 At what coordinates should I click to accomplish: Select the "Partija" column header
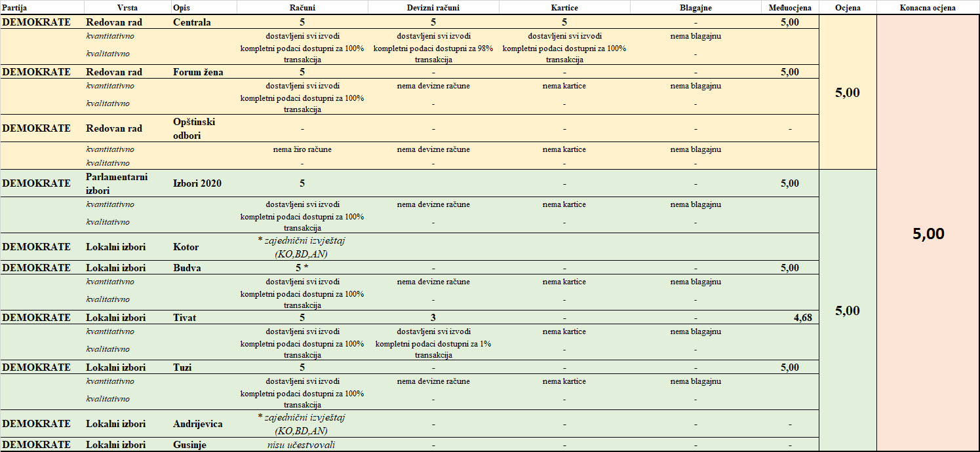click(x=15, y=8)
